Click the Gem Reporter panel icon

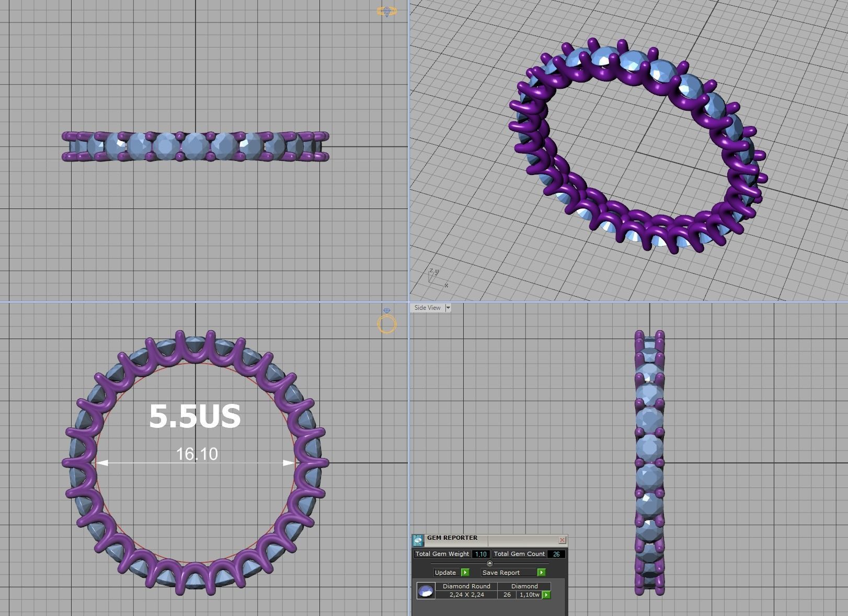tap(418, 540)
